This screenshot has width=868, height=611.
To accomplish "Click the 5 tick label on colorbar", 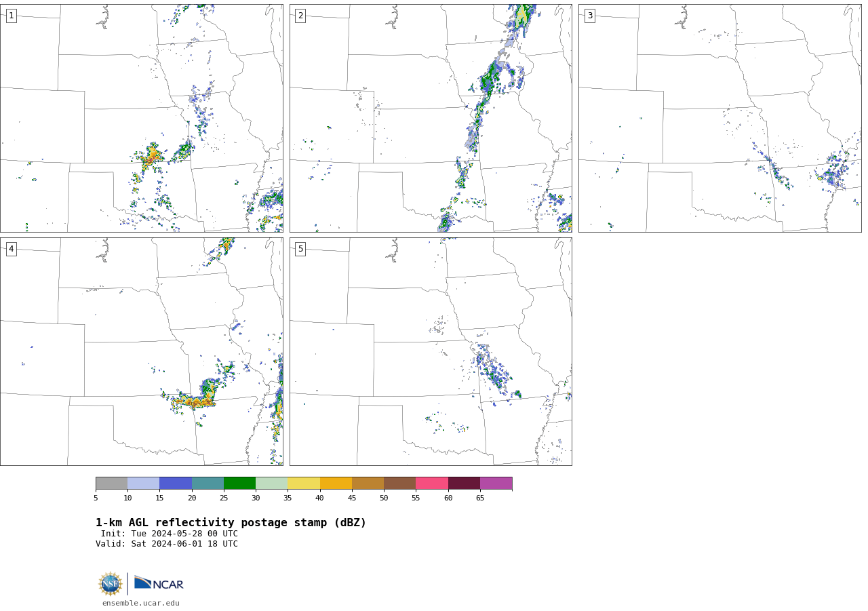I will click(96, 498).
